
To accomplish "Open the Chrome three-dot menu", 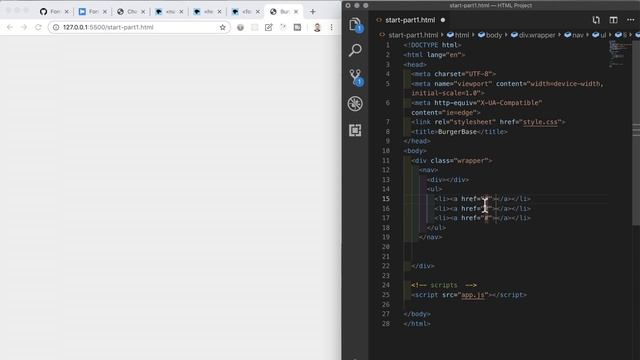I will point(331,27).
